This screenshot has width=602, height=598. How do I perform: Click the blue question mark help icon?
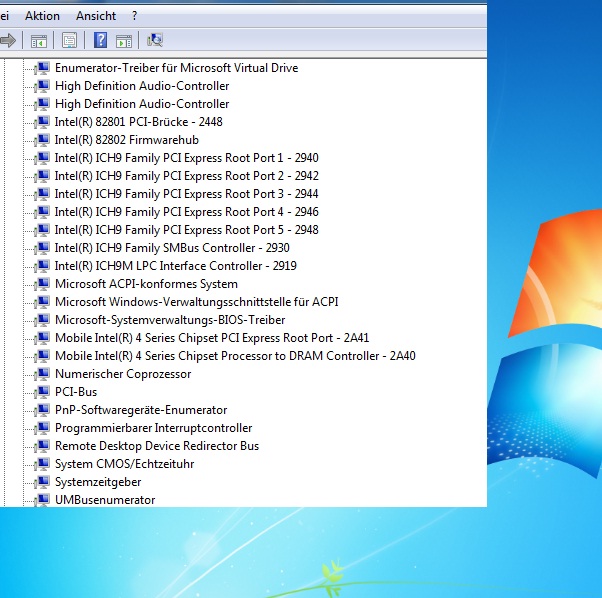101,40
